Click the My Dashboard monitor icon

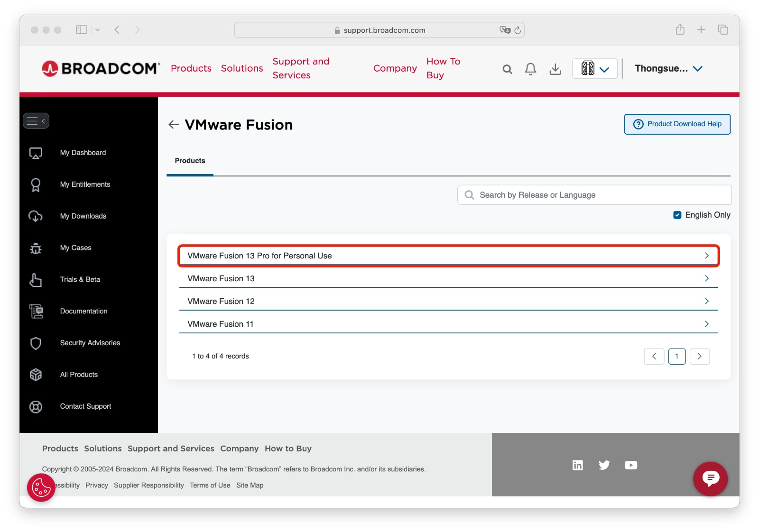36,153
